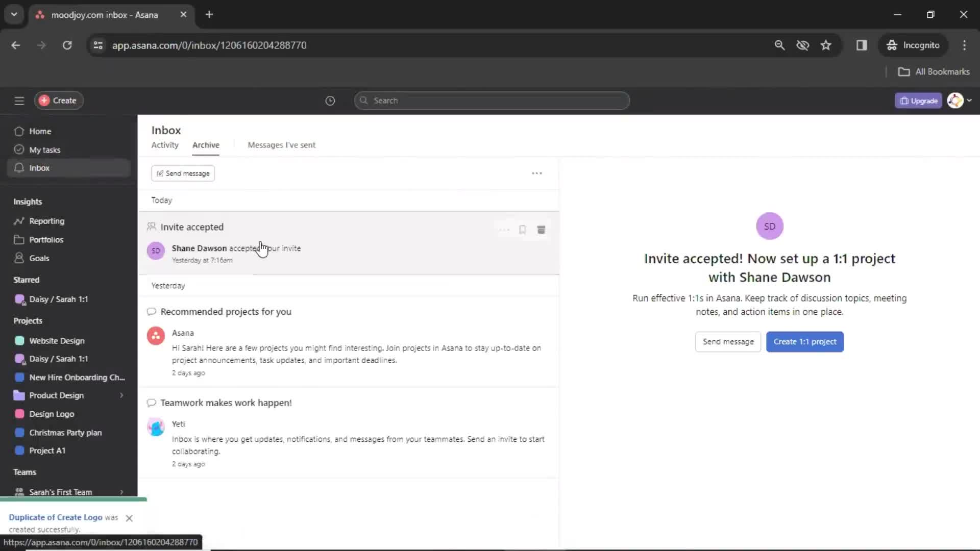Image resolution: width=980 pixels, height=551 pixels.
Task: Click the Portfolios icon
Action: pos(19,239)
